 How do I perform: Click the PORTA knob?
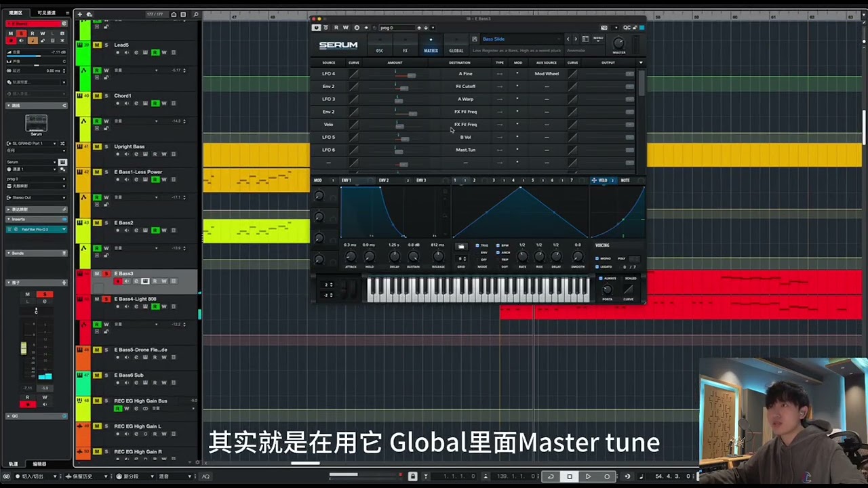[x=608, y=289]
